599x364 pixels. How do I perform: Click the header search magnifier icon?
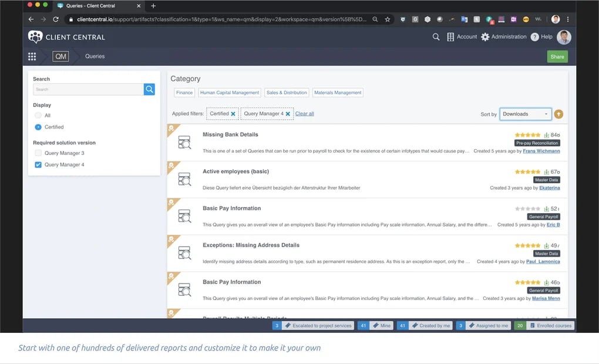coord(436,37)
